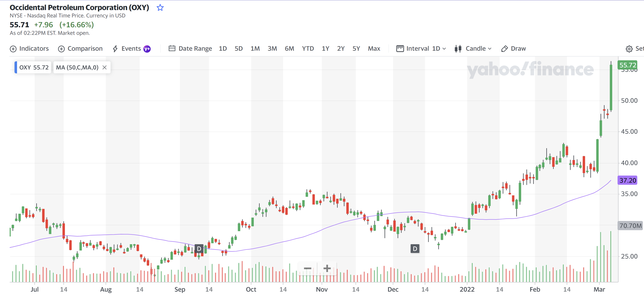
Task: Click the dividend D marker in December
Action: coord(415,249)
